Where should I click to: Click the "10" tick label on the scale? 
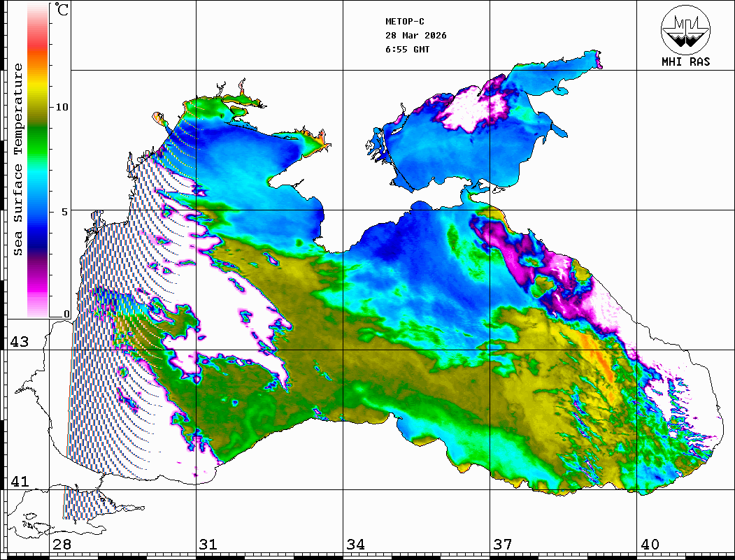pyautogui.click(x=63, y=107)
